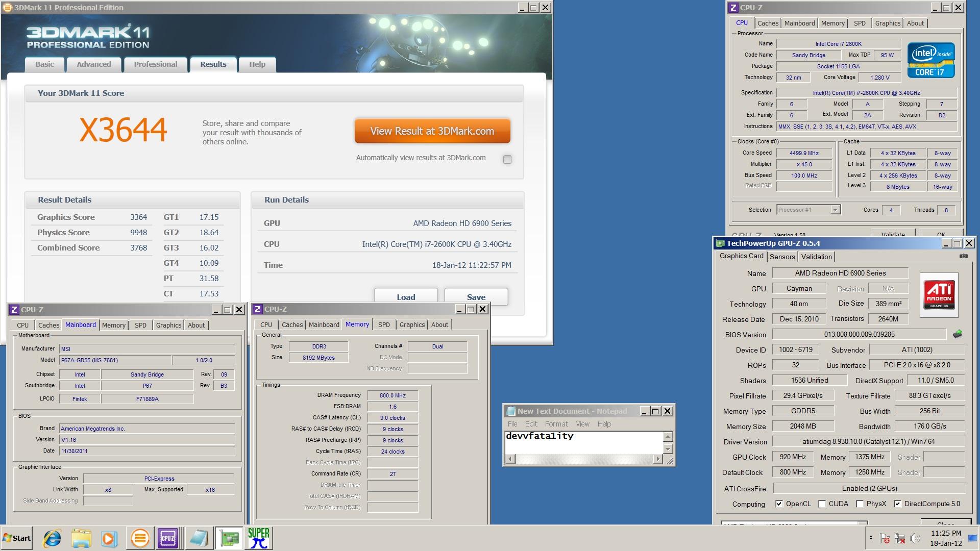The image size is (980, 551).
Task: Click the Load button in 3DMark
Action: point(406,297)
